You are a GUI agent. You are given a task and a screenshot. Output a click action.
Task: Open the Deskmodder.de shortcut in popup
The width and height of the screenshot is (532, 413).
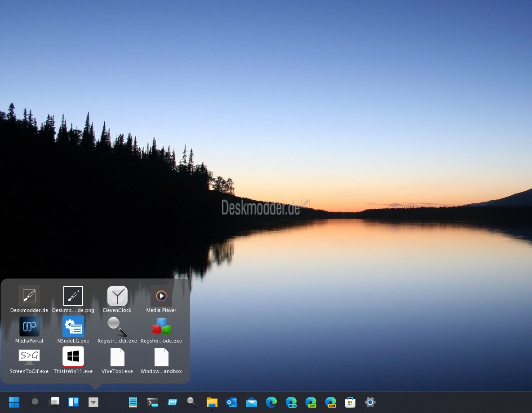coord(29,296)
